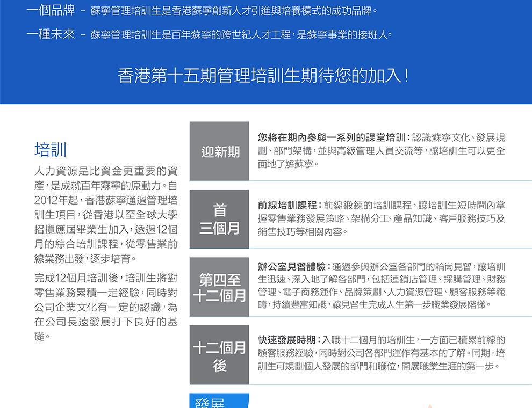Click the 一個品牌 line of text
This screenshot has width=532, height=408.
202,11
